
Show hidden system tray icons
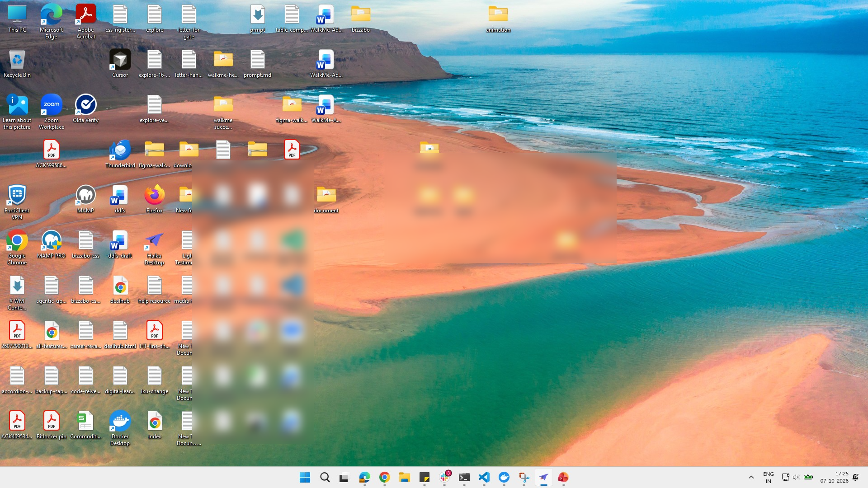point(751,477)
